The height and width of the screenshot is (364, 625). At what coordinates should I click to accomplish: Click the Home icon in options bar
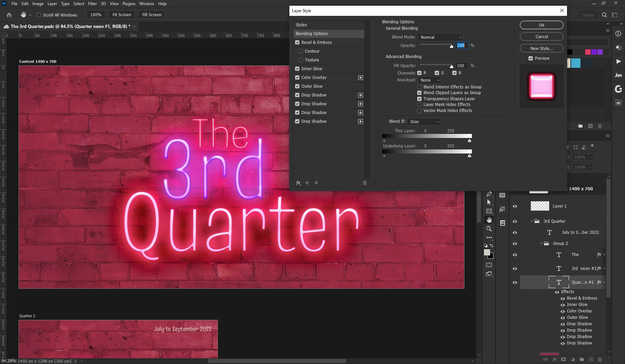(9, 15)
